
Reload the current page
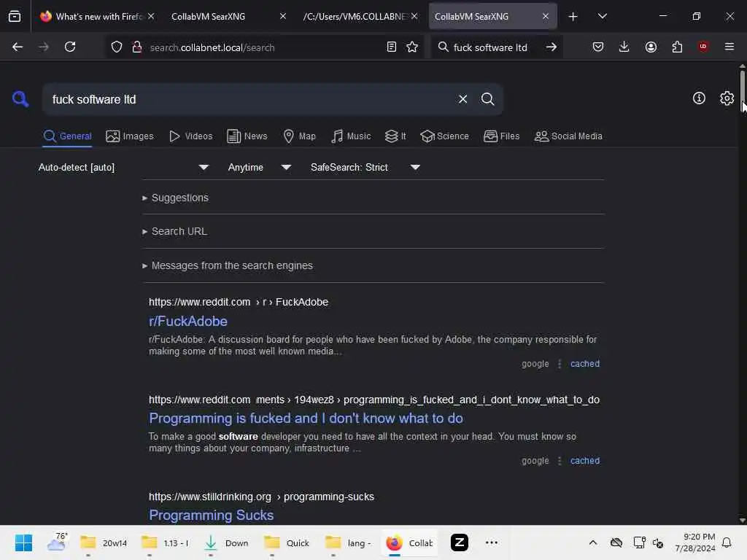point(70,47)
